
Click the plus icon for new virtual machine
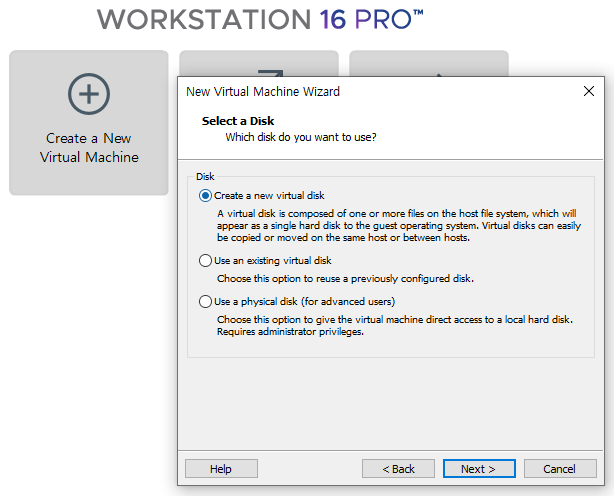pyautogui.click(x=89, y=94)
